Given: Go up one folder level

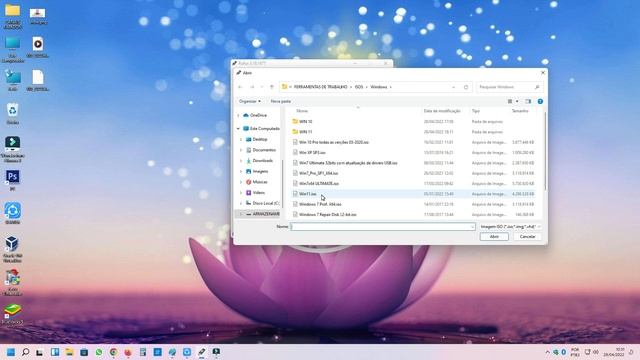Looking at the screenshot, I should (x=272, y=87).
